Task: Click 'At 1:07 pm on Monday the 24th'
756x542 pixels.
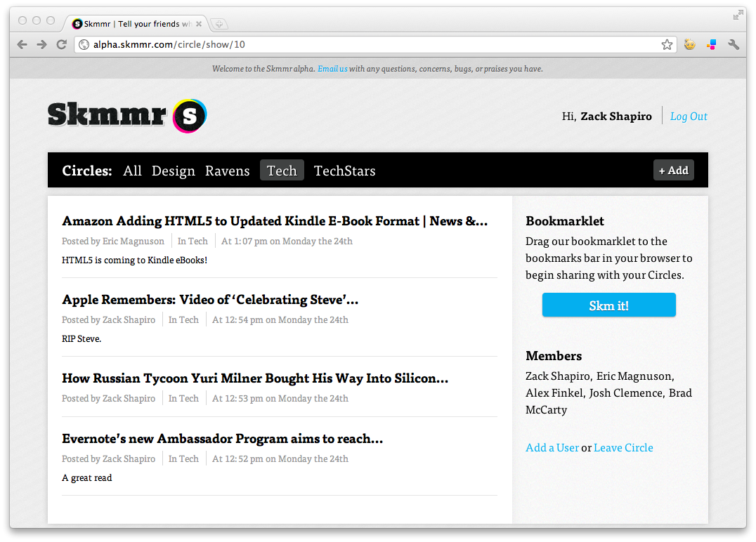Action: pos(287,242)
